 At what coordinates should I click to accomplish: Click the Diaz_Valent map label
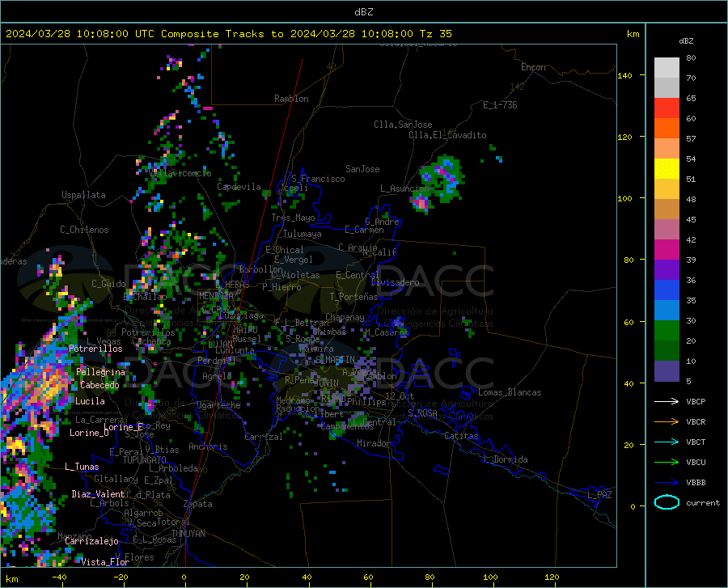(98, 494)
